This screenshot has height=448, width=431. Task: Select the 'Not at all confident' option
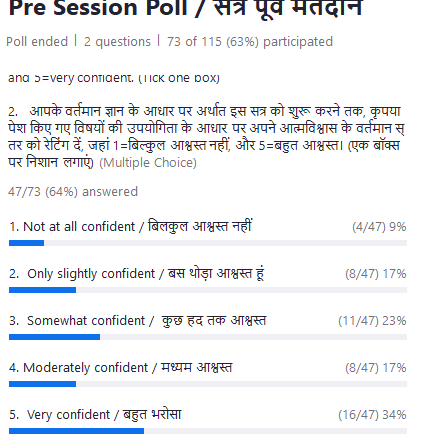(x=130, y=227)
